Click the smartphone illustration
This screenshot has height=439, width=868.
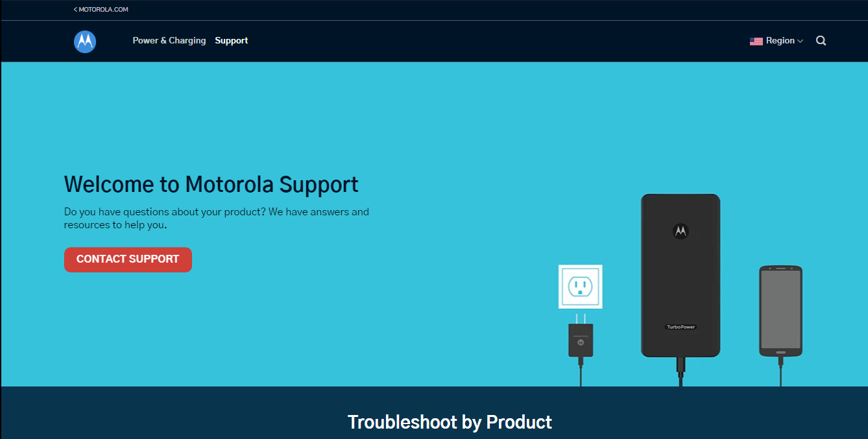tap(780, 311)
